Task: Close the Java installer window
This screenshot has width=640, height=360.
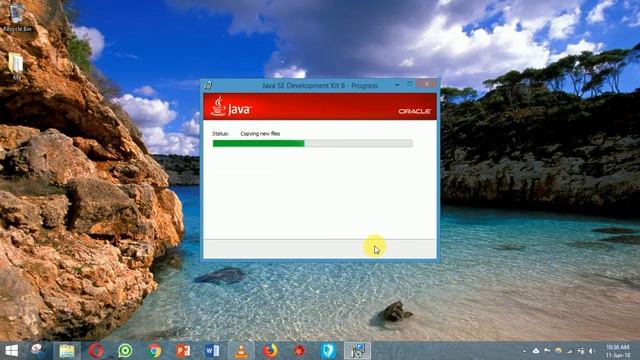Action: pos(427,84)
